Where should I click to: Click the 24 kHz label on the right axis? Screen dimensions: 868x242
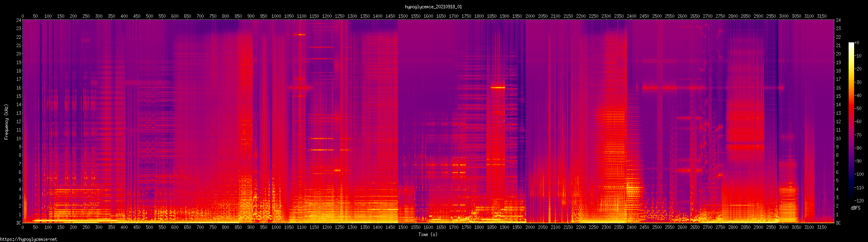coord(838,20)
